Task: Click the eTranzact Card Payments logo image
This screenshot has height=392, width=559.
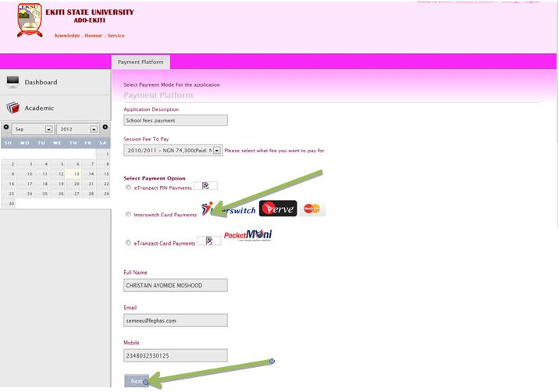Action: (209, 241)
